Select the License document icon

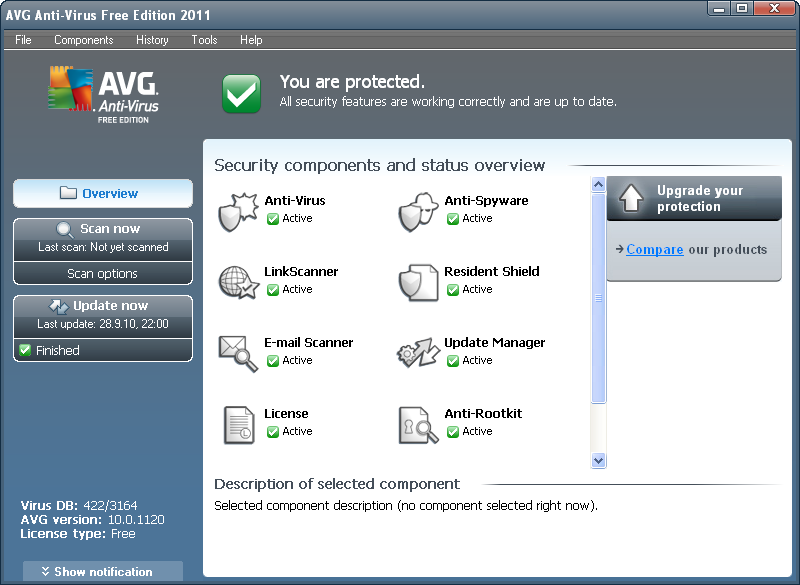[239, 425]
